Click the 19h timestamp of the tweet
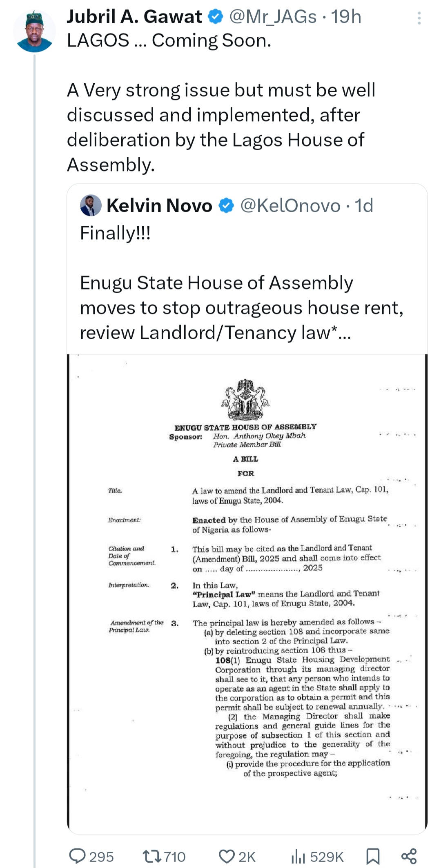 [x=346, y=17]
